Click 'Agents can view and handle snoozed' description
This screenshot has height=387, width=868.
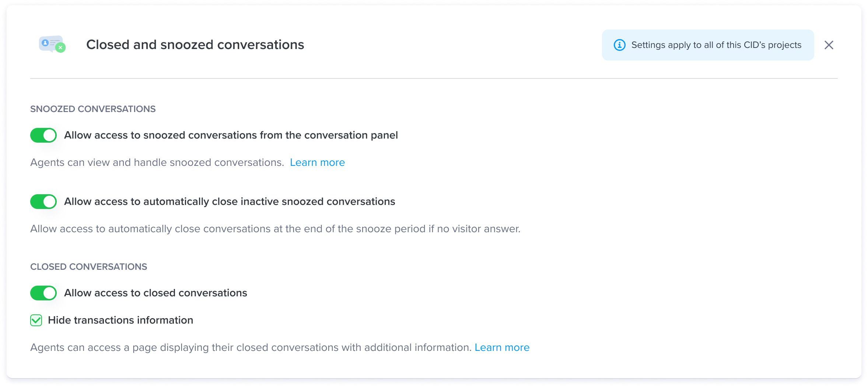click(x=157, y=163)
